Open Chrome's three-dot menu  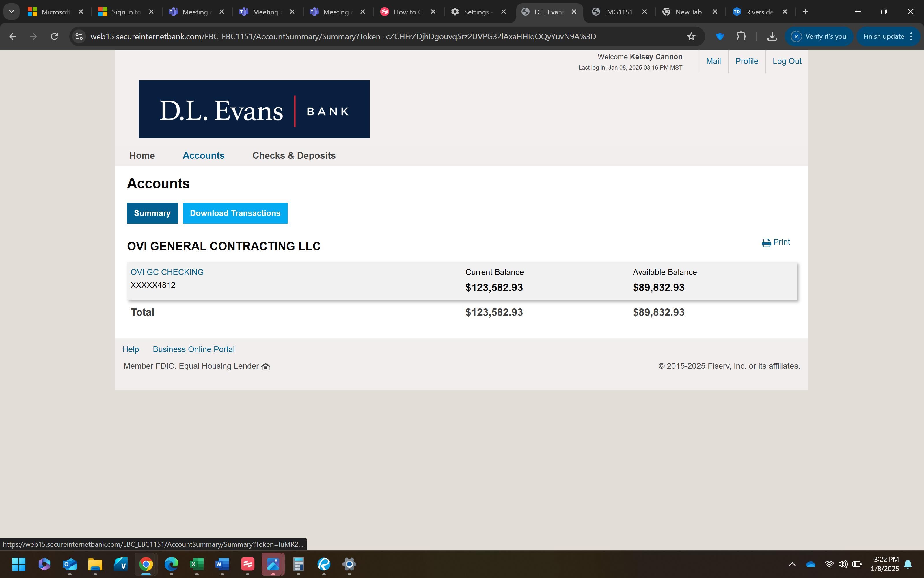pyautogui.click(x=911, y=36)
